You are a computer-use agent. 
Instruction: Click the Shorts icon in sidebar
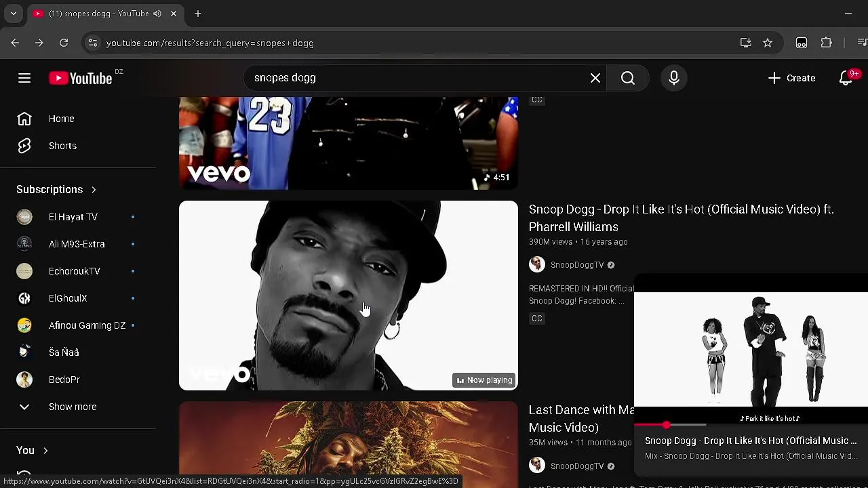click(x=24, y=146)
